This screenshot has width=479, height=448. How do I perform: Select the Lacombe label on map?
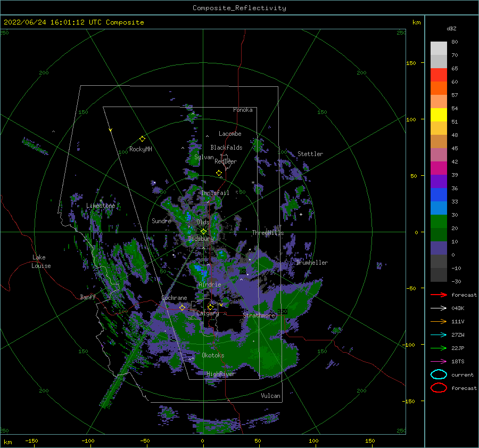(x=230, y=134)
